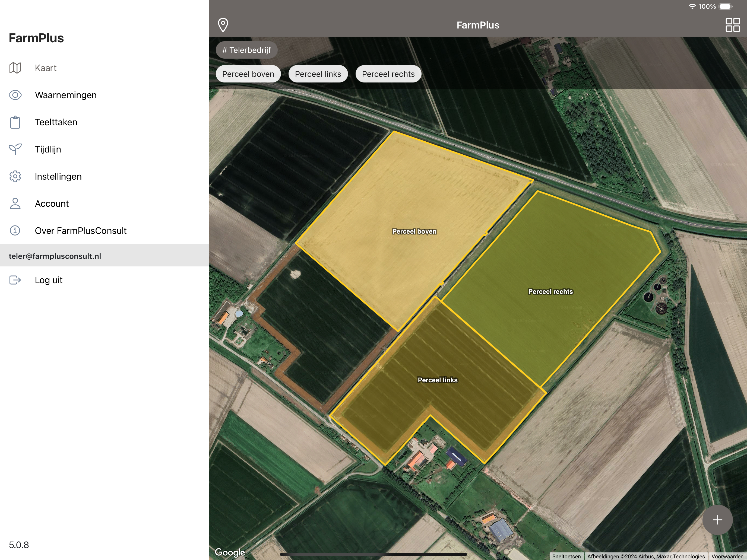The image size is (747, 560).
Task: Tap the plus add button on map
Action: [717, 520]
